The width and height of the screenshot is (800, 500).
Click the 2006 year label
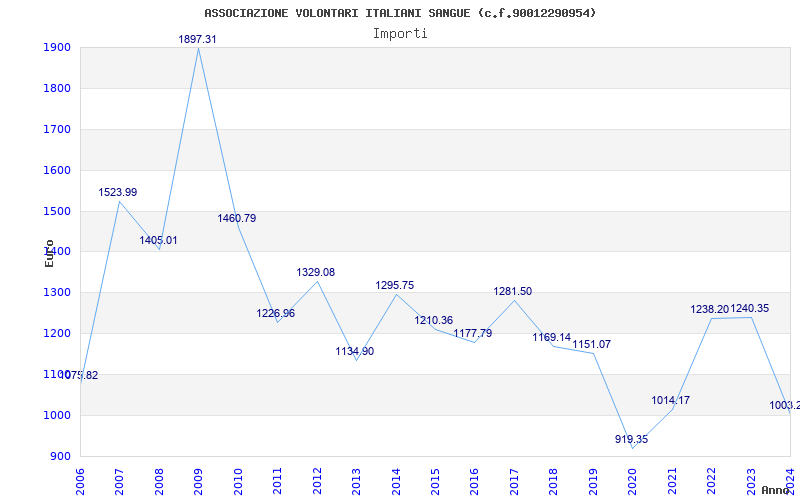tap(80, 482)
